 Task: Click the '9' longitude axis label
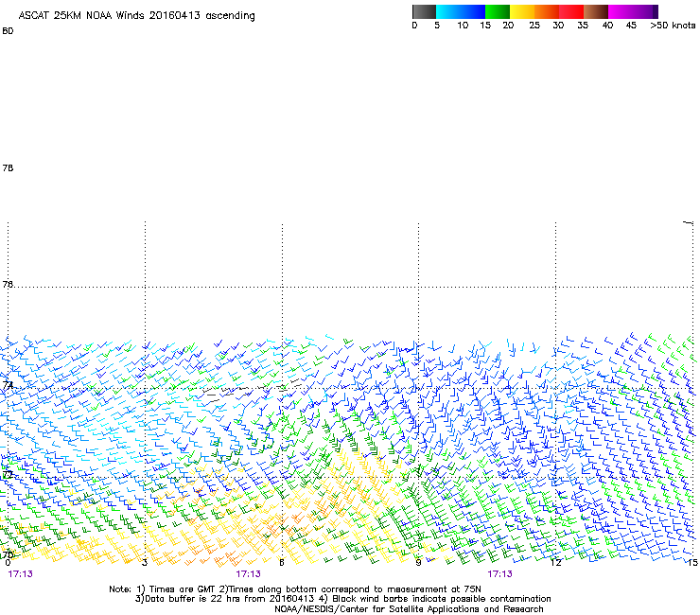418,563
